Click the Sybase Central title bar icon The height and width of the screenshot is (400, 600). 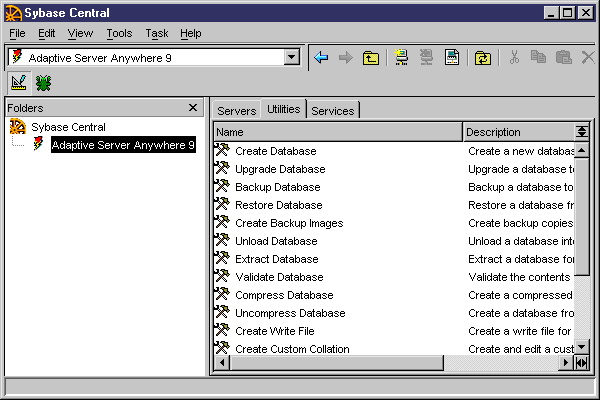13,13
